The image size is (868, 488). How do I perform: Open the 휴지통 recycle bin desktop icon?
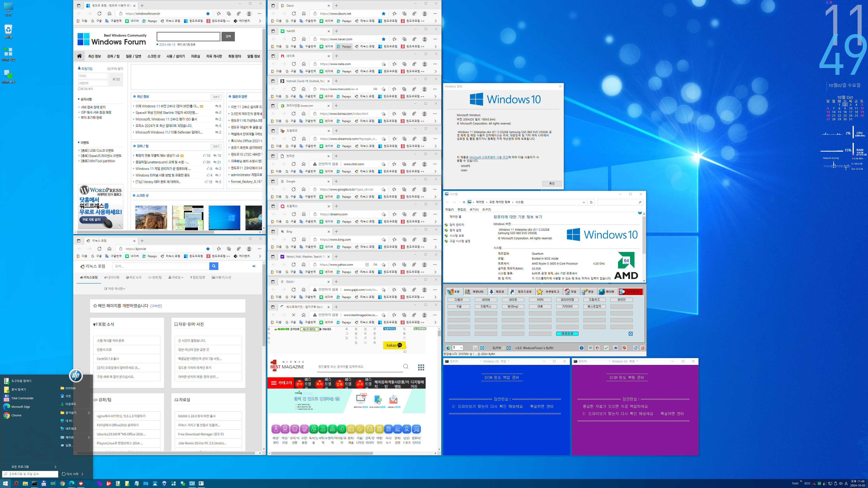tap(8, 31)
